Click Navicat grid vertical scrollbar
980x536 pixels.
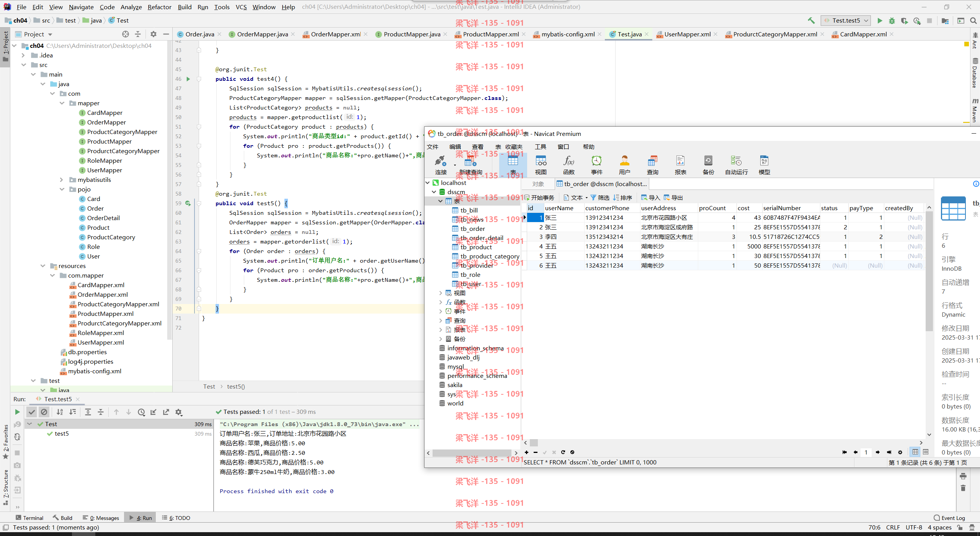(929, 271)
